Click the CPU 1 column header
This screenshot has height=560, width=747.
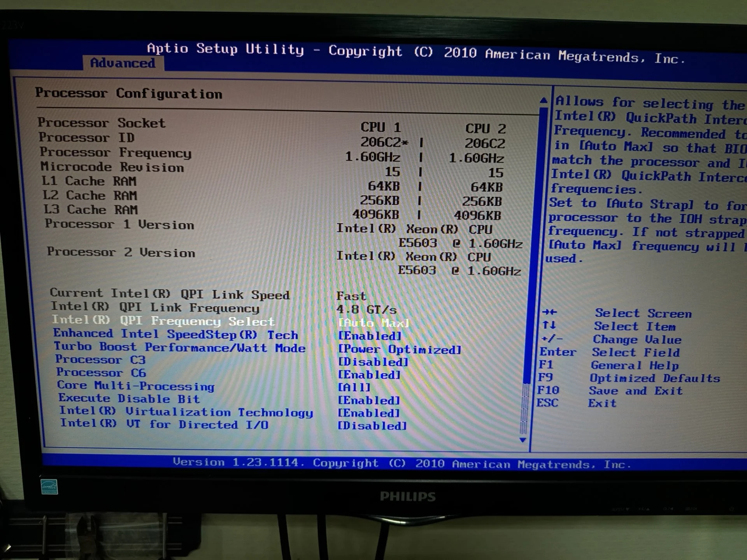pyautogui.click(x=381, y=127)
